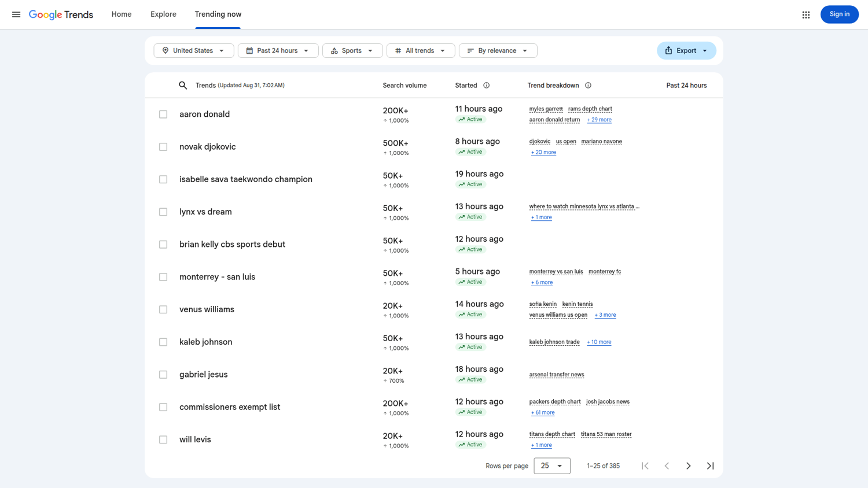Select the gabriel jesus checkbox

tap(163, 375)
